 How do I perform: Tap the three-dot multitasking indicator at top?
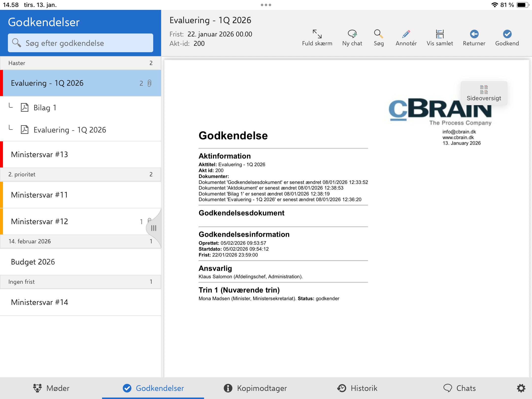pos(266,5)
